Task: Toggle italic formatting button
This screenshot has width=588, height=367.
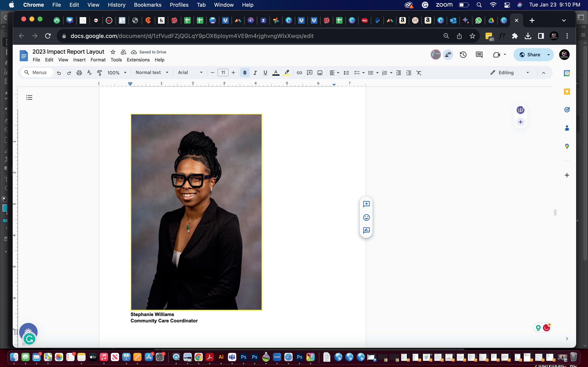Action: (255, 73)
